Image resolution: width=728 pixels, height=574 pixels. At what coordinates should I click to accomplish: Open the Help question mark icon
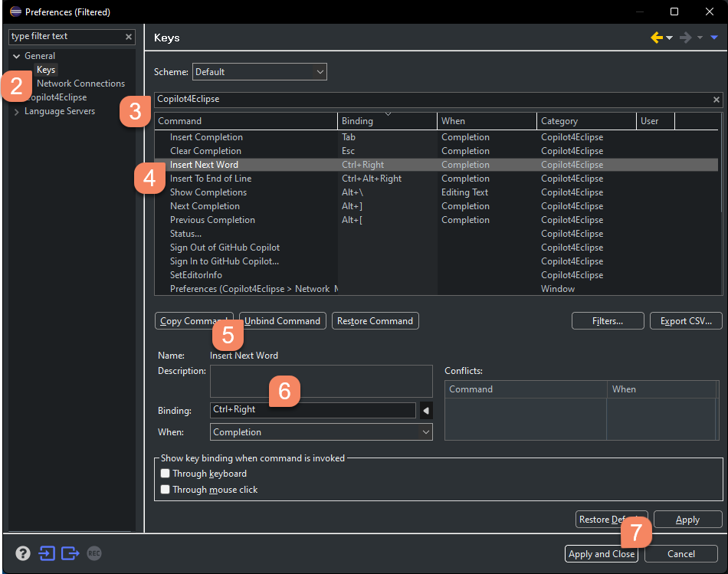(23, 553)
